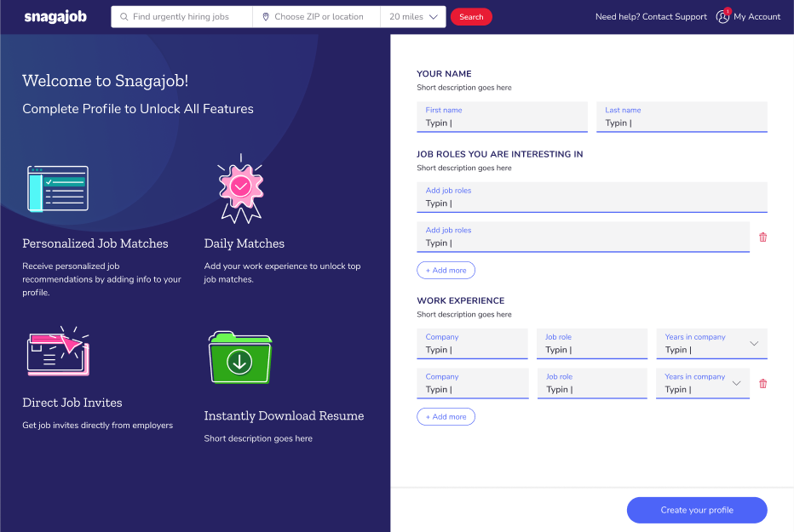Open the 20 miles radius dropdown
This screenshot has height=532, width=794.
point(413,17)
